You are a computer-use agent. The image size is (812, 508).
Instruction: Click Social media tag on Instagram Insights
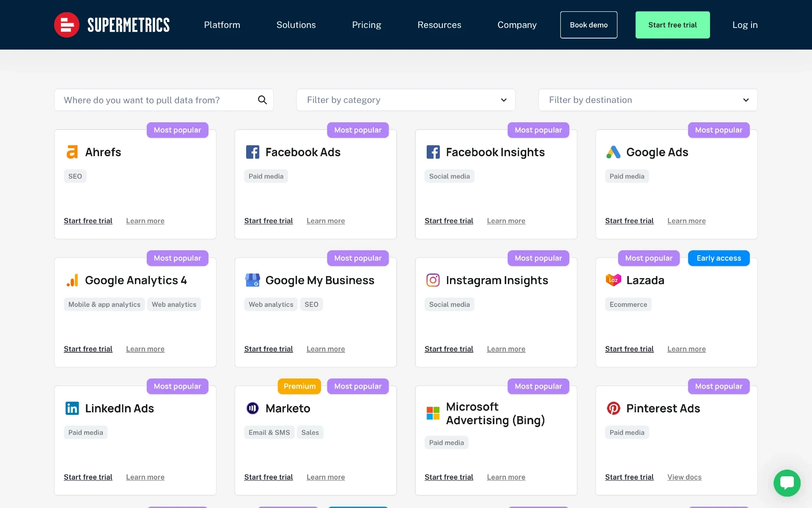[x=449, y=304]
